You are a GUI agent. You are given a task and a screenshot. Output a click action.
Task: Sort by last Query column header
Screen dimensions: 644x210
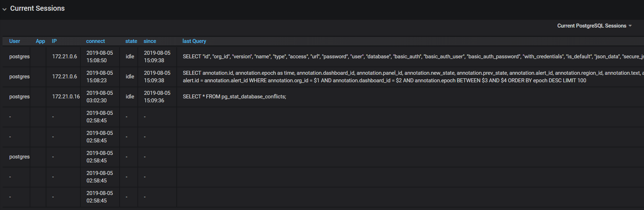pyautogui.click(x=194, y=41)
